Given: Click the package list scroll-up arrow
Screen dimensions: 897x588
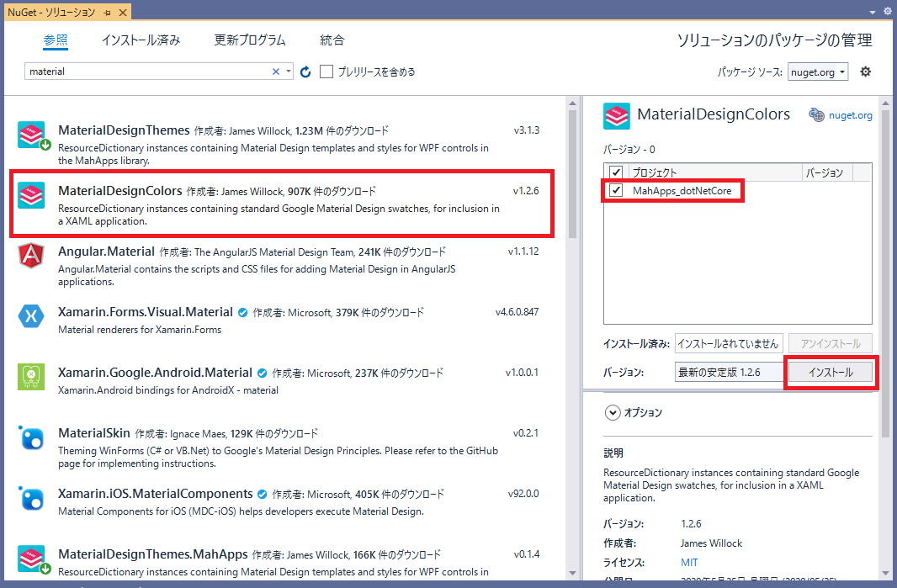Looking at the screenshot, I should 572,103.
